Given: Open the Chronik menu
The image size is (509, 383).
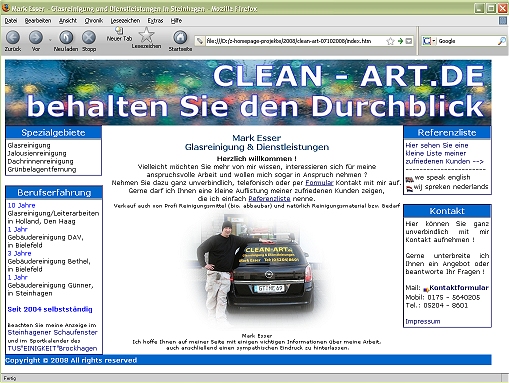Looking at the screenshot, I should click(94, 21).
